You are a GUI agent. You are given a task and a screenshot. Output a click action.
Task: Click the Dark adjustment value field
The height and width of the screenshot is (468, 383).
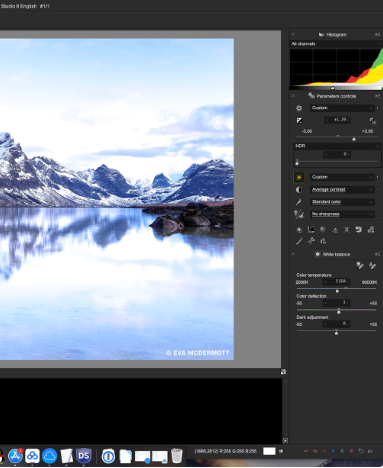click(x=337, y=324)
